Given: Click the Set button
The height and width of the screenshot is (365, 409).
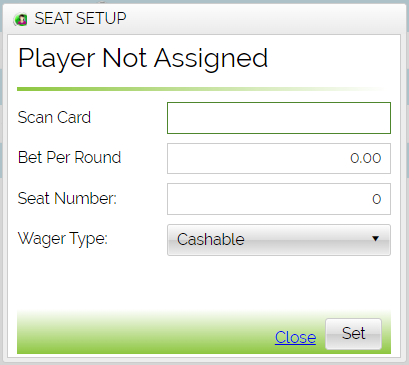Looking at the screenshot, I should [353, 334].
